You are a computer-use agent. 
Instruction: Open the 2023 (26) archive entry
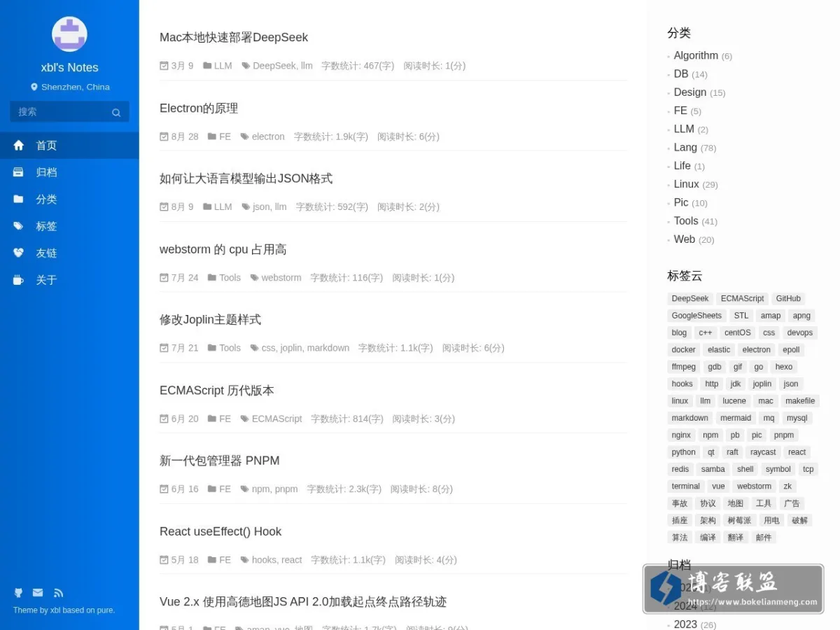[x=686, y=624]
